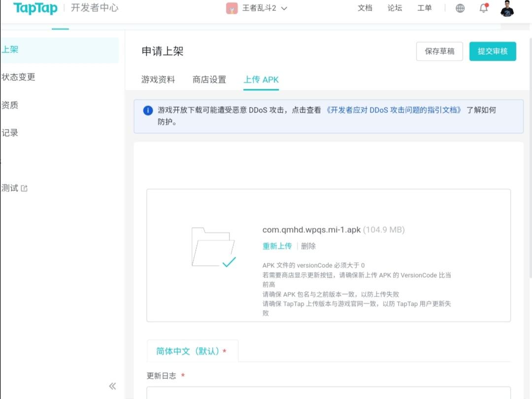Screen dimensions: 532x399
Task: Click the 保存草稿 button
Action: 439,51
